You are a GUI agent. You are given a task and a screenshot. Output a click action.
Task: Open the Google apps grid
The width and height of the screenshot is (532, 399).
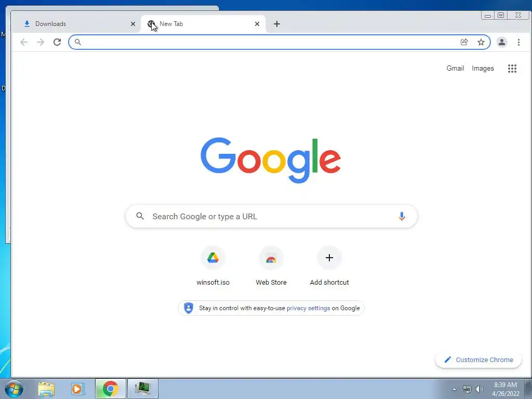click(x=512, y=69)
